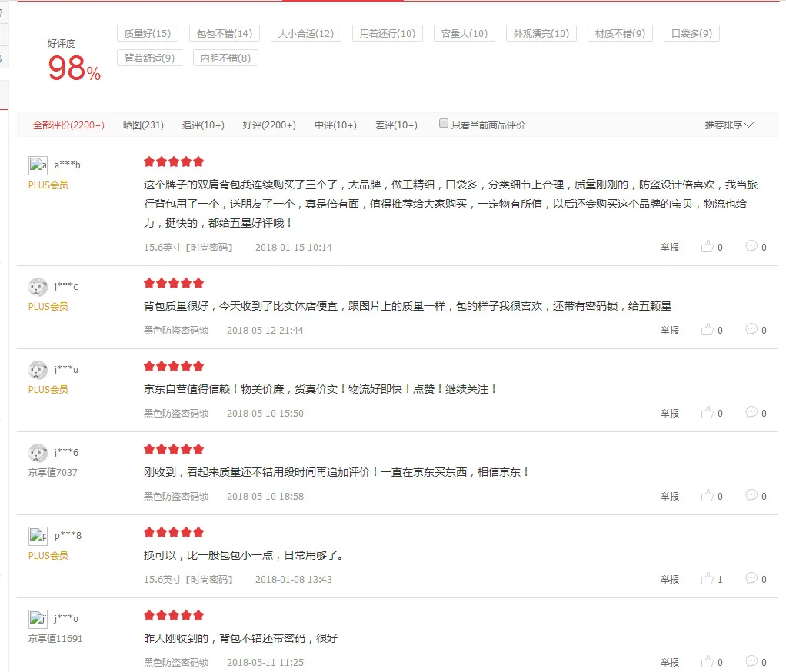Click avatar of user j***o

(x=38, y=619)
